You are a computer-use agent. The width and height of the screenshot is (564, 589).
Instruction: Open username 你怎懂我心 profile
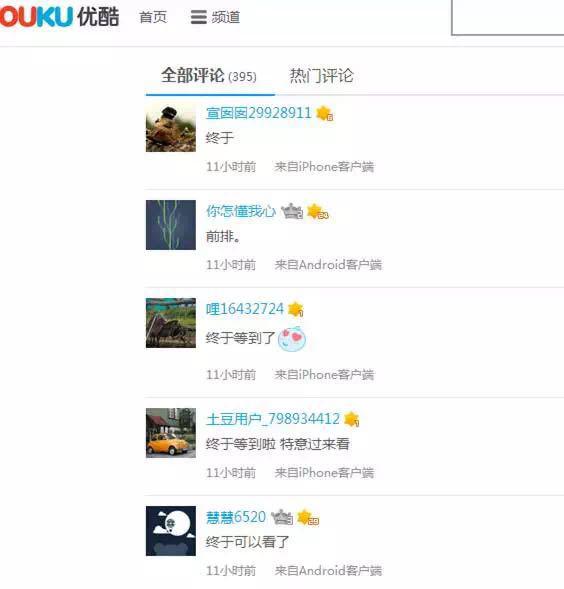click(x=241, y=211)
